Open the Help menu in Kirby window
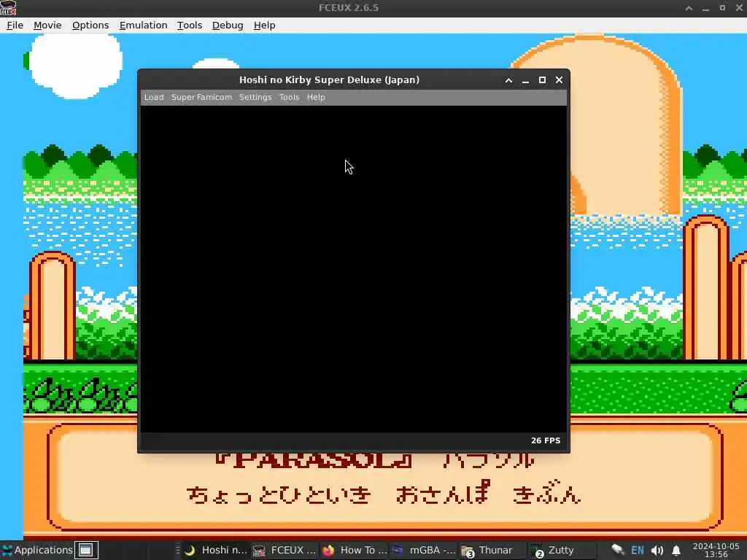This screenshot has height=560, width=747. [316, 97]
